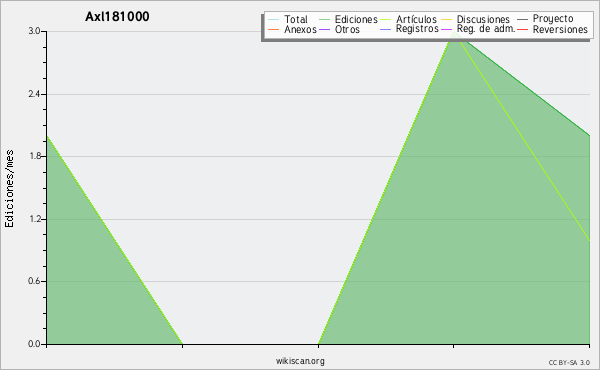Click the 1.8 y-axis value
The width and height of the screenshot is (600, 370).
(x=34, y=156)
